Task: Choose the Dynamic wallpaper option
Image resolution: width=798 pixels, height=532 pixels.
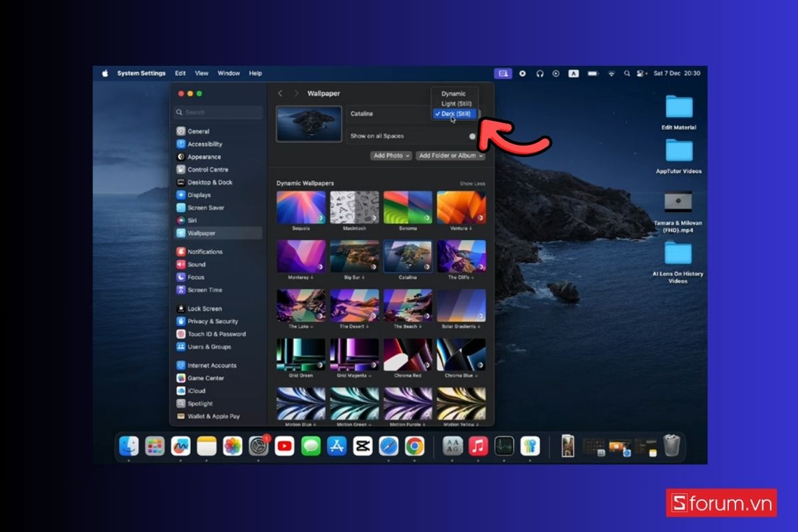Action: (x=454, y=94)
